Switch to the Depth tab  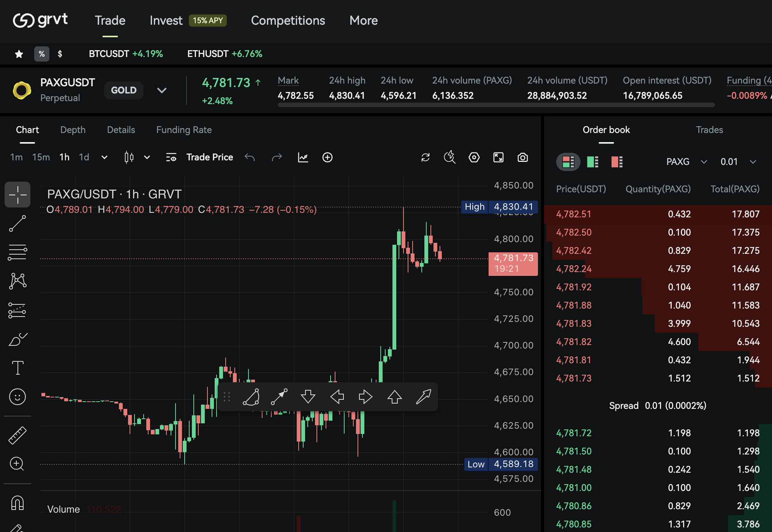(73, 130)
